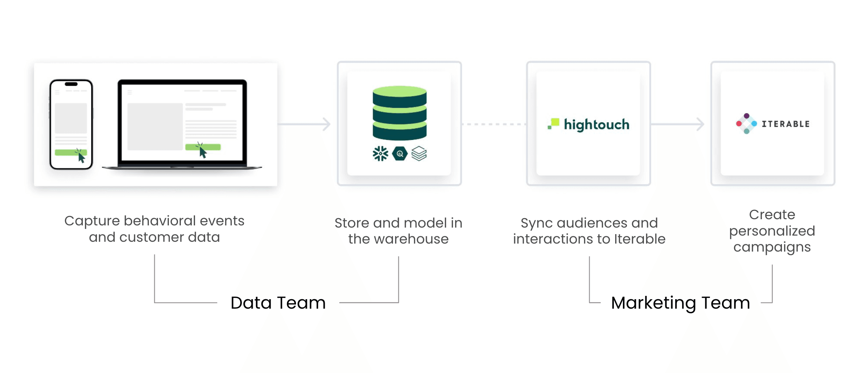Click the Iterable logo
868x373 pixels.
coord(772,124)
